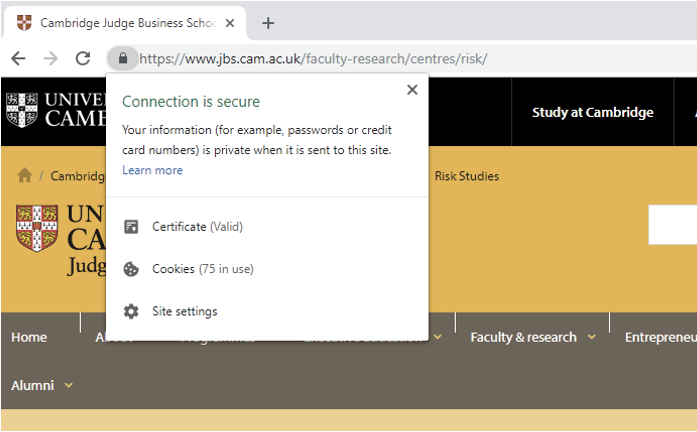Image resolution: width=697 pixels, height=432 pixels.
Task: Open Cookies (75 in use) entry
Action: point(202,269)
